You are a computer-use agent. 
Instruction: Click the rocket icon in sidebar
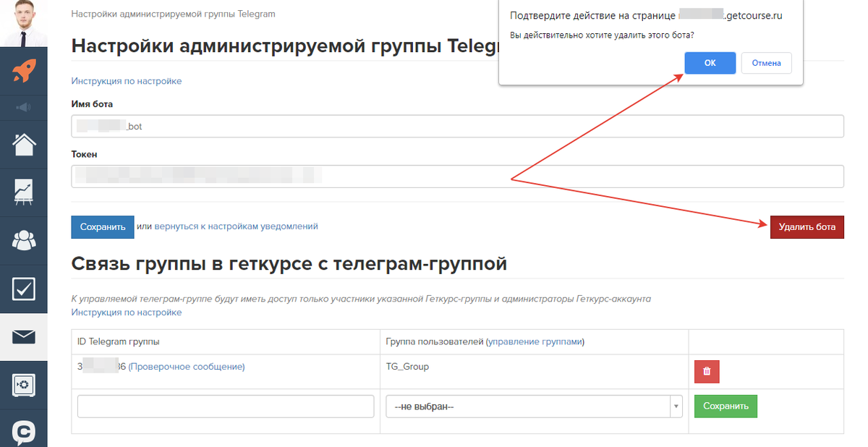pyautogui.click(x=24, y=70)
